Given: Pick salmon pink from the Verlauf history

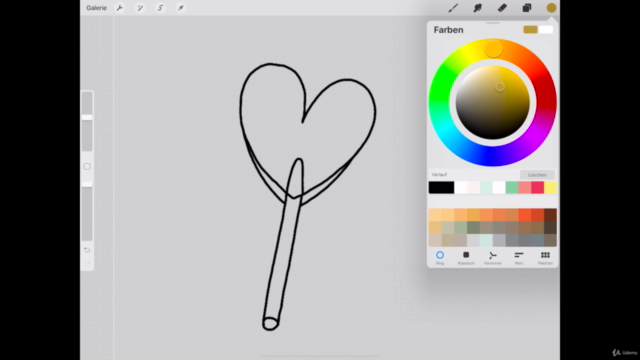Looking at the screenshot, I should tap(525, 187).
